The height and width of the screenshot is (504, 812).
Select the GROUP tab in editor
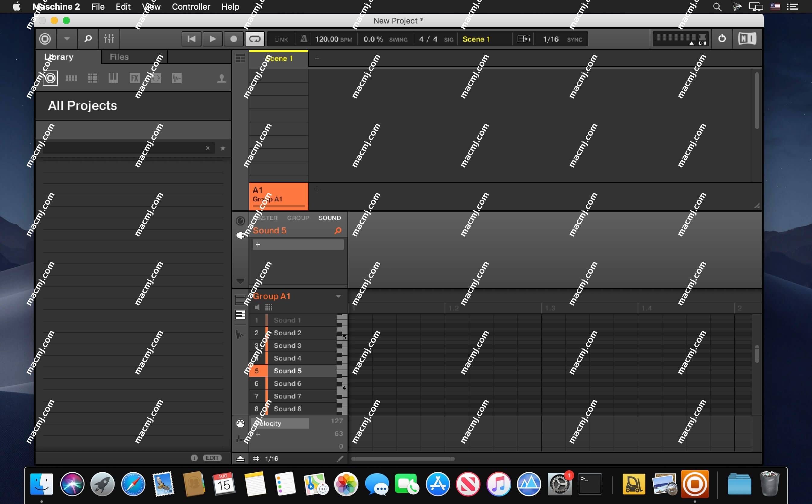(297, 218)
